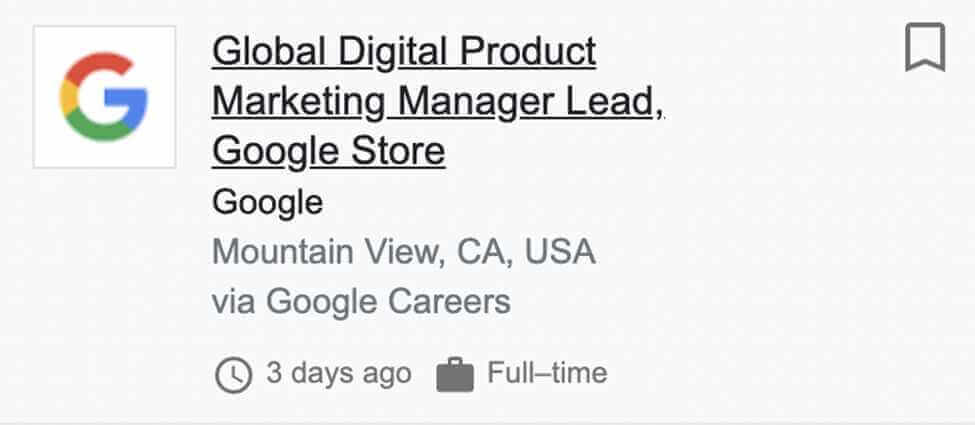
Task: Click "Marketing Manager Lead," in the job title
Action: pos(437,101)
